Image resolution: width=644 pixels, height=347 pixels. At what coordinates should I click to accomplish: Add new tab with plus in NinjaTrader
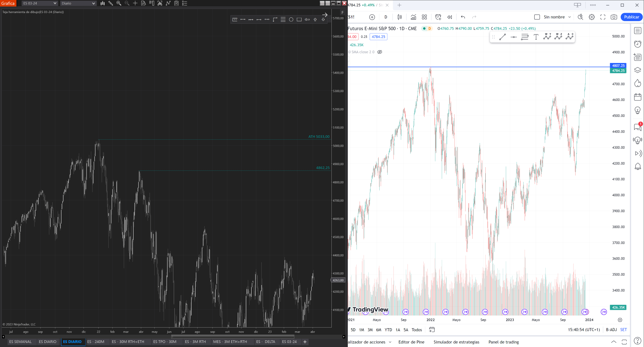[305, 342]
